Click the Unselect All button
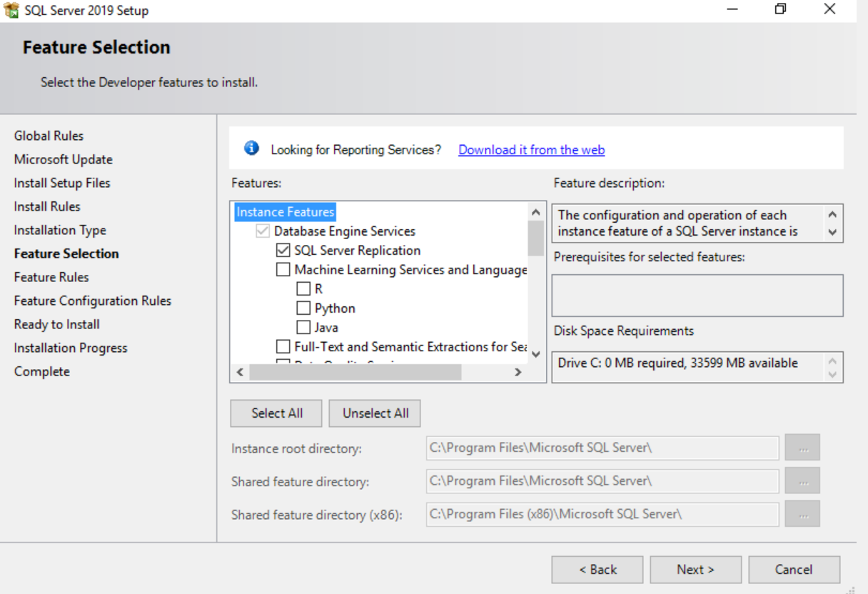868x594 pixels. (x=375, y=413)
